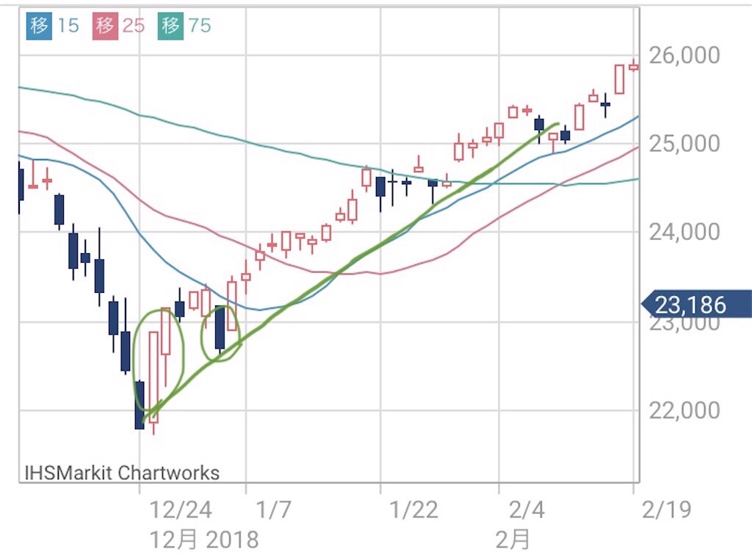
Task: Click the 12/24 date axis label
Action: [181, 509]
